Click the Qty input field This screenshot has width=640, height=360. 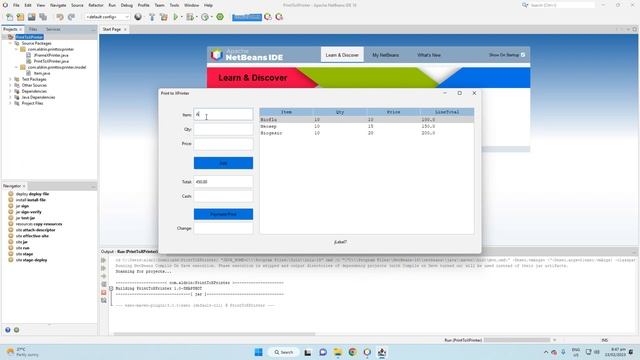pos(223,129)
